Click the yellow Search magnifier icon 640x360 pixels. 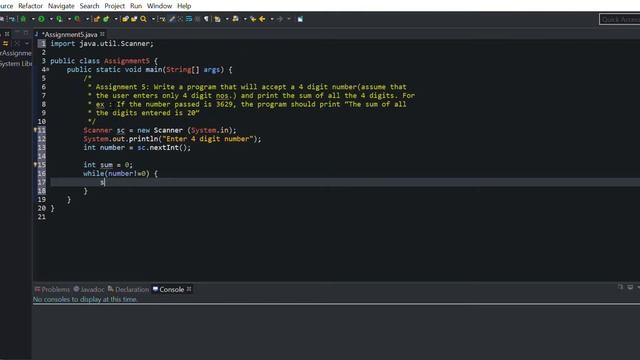(x=144, y=19)
